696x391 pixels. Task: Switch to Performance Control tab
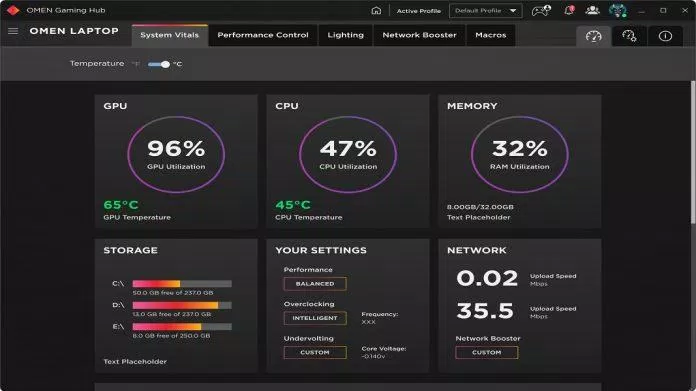tap(263, 35)
